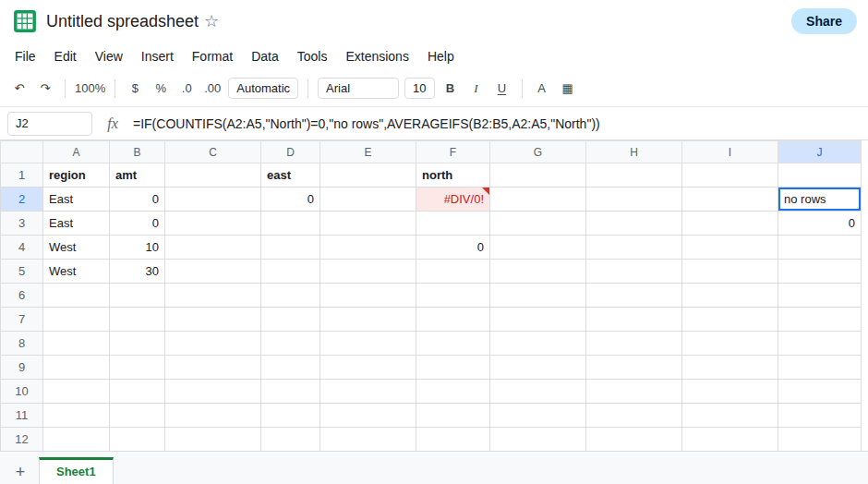Open the Edit menu
The width and height of the screenshot is (868, 484).
66,56
